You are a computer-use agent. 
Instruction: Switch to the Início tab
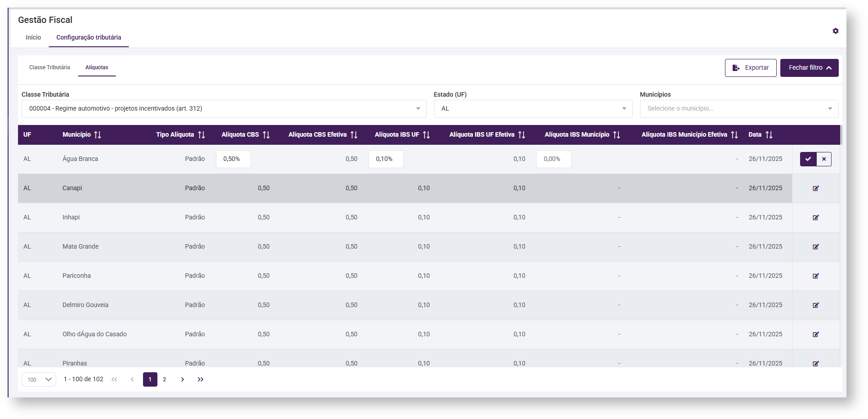[33, 37]
